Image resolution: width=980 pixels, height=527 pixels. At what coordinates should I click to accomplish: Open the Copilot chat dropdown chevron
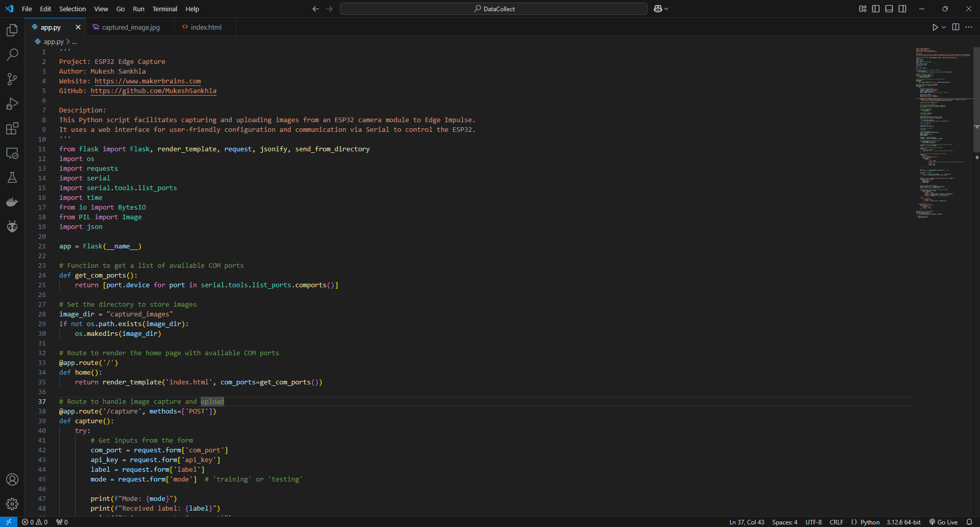666,9
